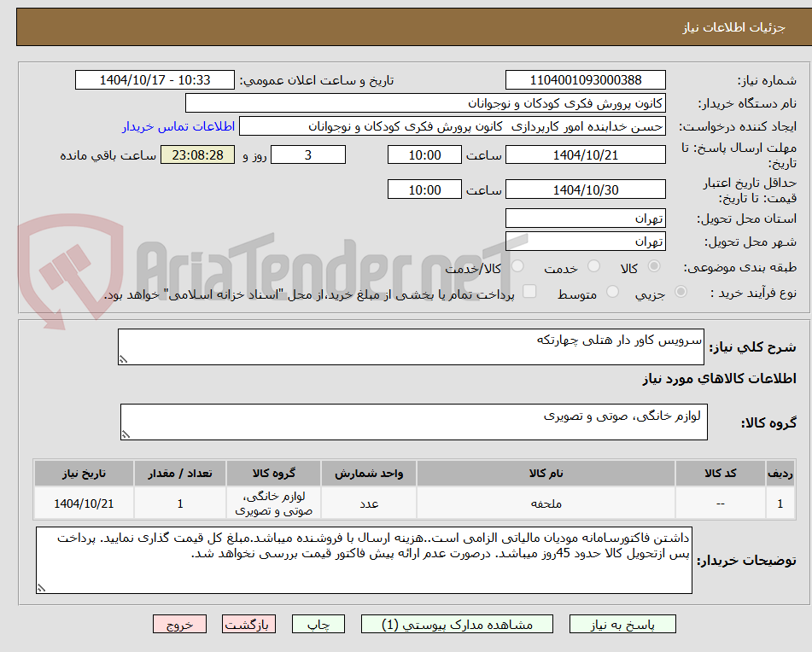Click the بازگشت back button

point(248,624)
